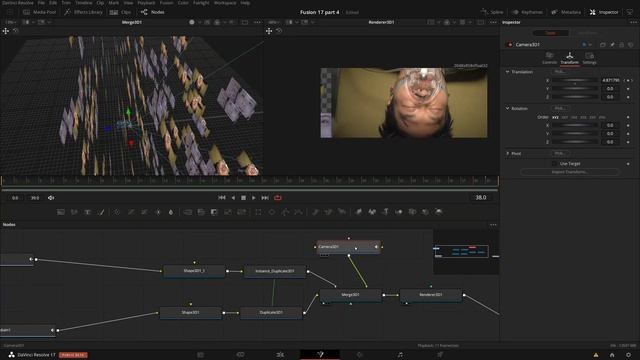
Task: Add a Merge node from toolbar
Action: point(188,212)
